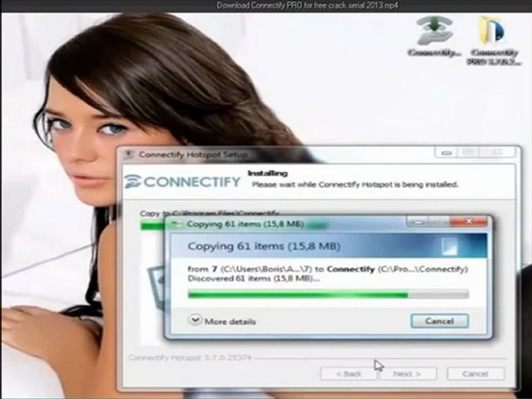Cancel the Copying 61 items dialog
This screenshot has height=399, width=532.
coord(439,321)
